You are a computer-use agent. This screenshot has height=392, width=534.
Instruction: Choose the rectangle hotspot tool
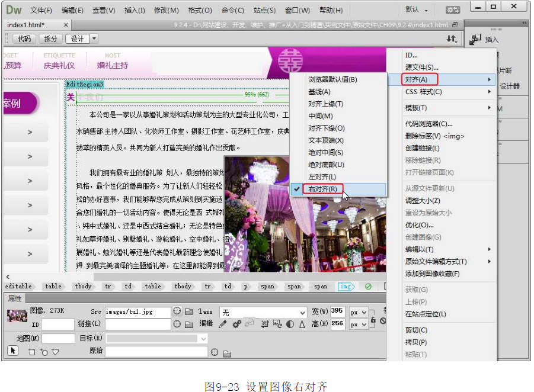tap(32, 352)
